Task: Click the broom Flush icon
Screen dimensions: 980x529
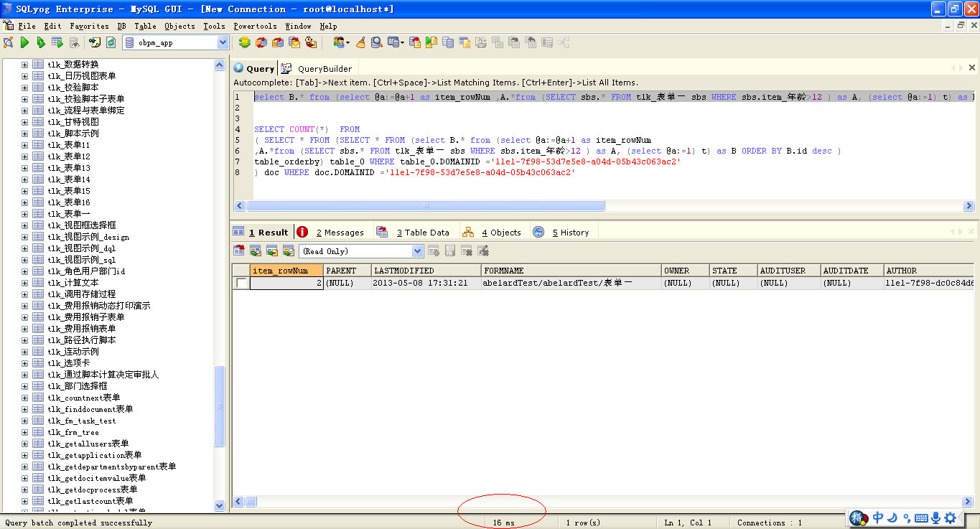Action: coord(361,42)
